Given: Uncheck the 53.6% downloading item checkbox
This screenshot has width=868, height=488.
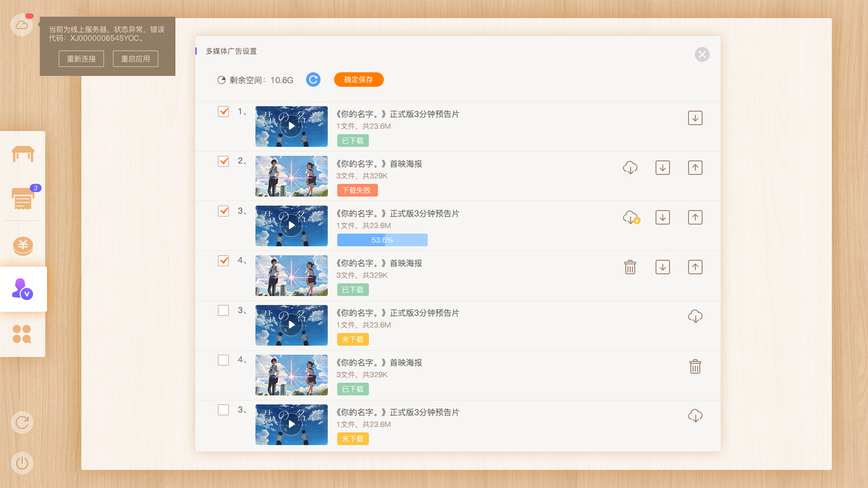Looking at the screenshot, I should coord(223,210).
